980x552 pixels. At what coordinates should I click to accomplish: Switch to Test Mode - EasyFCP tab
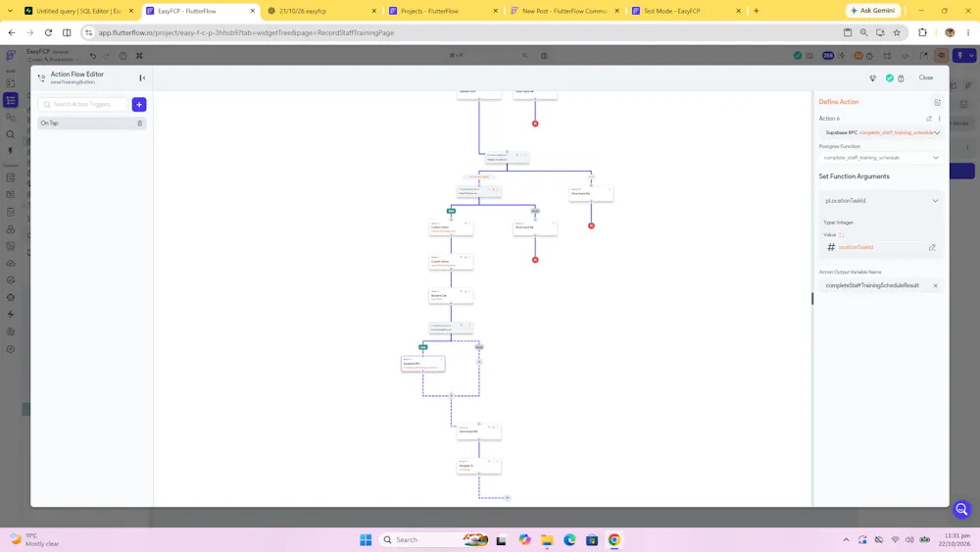[x=685, y=11]
